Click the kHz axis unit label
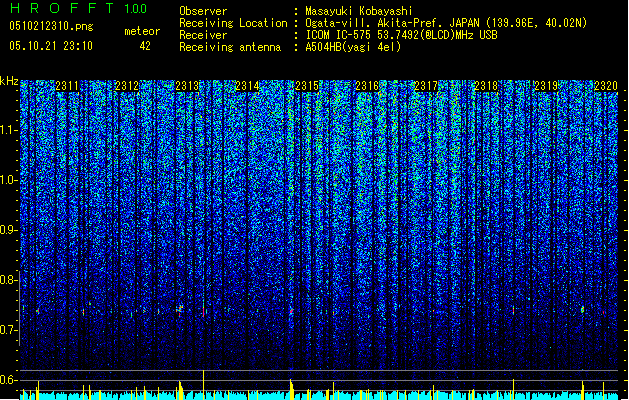 (x=9, y=81)
